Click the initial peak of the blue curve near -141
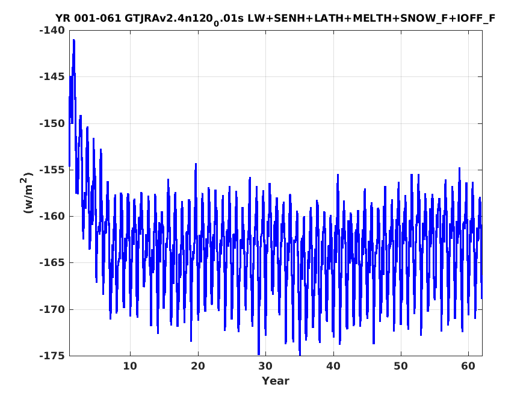The height and width of the screenshot is (399, 532). tap(73, 40)
